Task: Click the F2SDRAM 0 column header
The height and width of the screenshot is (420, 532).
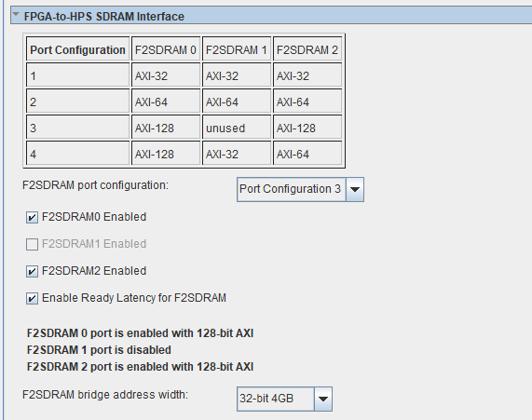Action: click(x=166, y=50)
